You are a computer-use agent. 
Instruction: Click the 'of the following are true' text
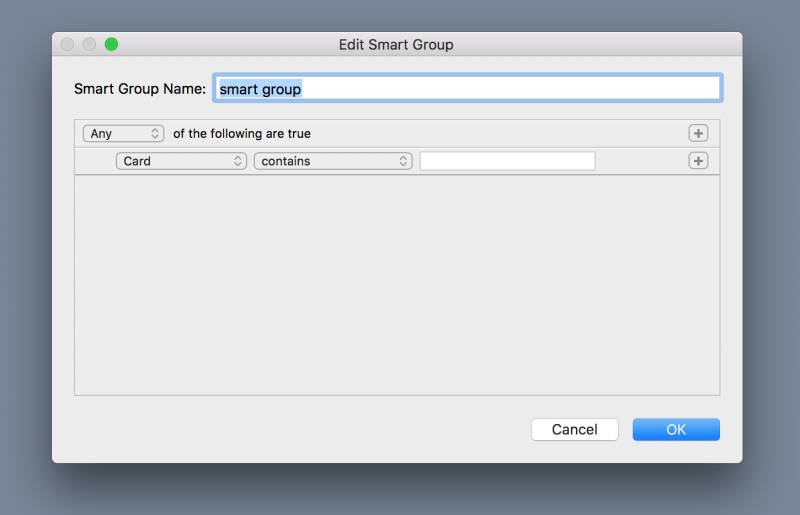pyautogui.click(x=242, y=134)
